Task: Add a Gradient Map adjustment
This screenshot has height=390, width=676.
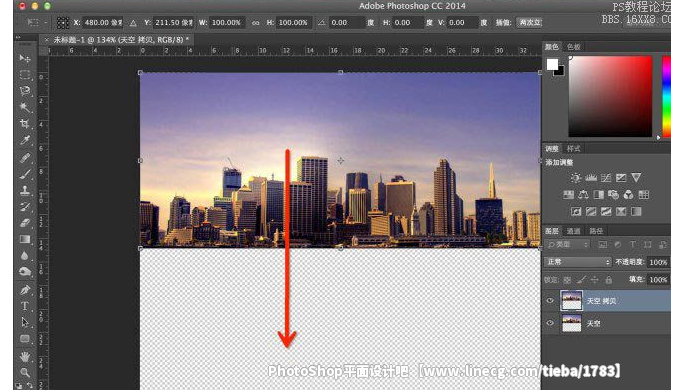Action: (x=636, y=212)
